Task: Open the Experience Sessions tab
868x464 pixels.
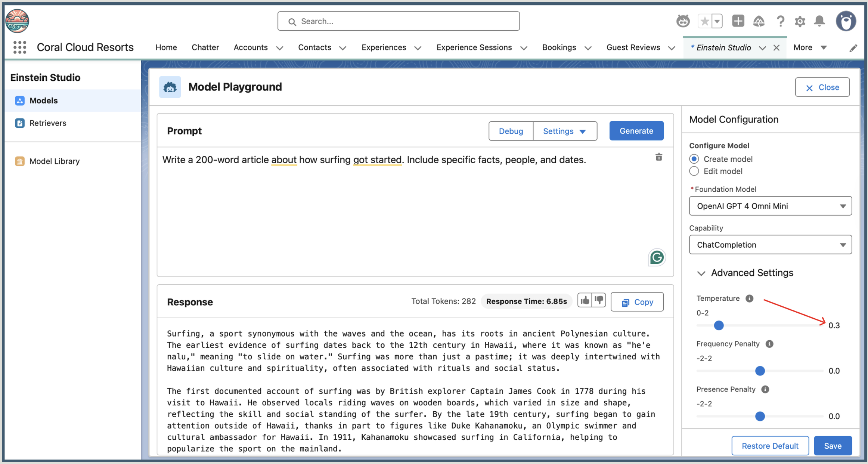Action: pyautogui.click(x=474, y=47)
